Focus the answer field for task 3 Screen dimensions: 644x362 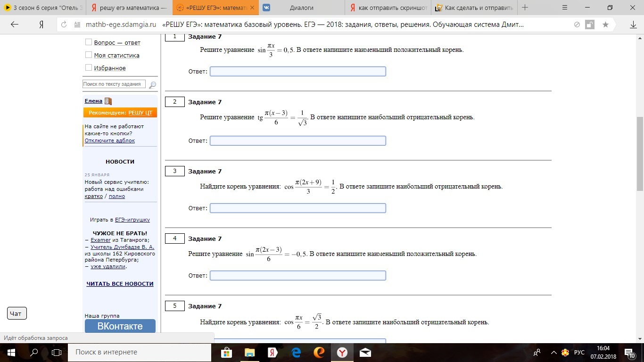298,208
